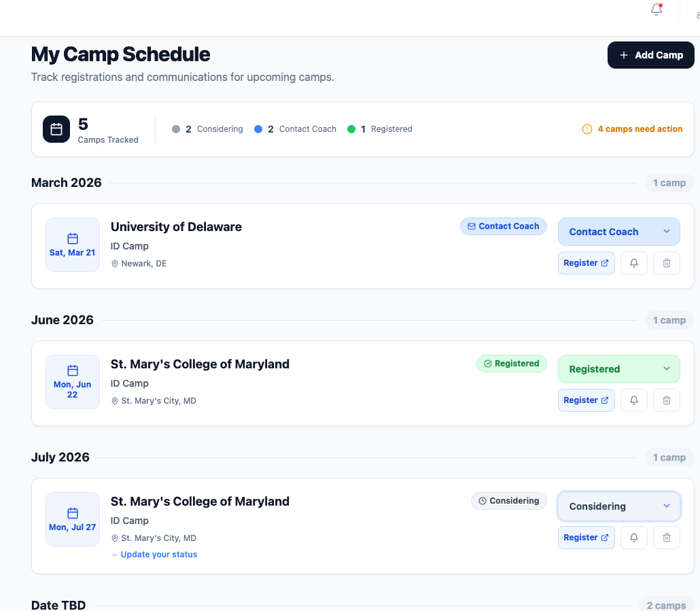The height and width of the screenshot is (611, 700).
Task: Open the notification bell in the top bar
Action: (655, 10)
